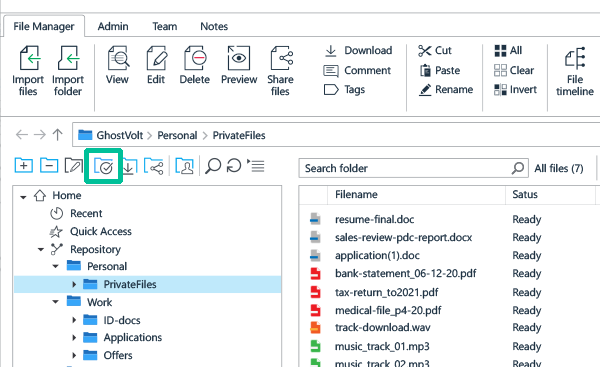Click the remove folder icon
Image resolution: width=600 pixels, height=367 pixels.
[x=49, y=166]
